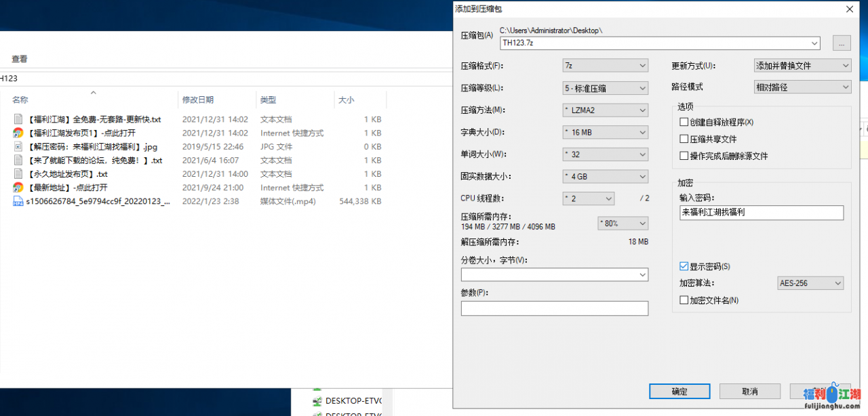This screenshot has width=868, height=416.
Task: Click the 参数 input field
Action: pyautogui.click(x=554, y=309)
